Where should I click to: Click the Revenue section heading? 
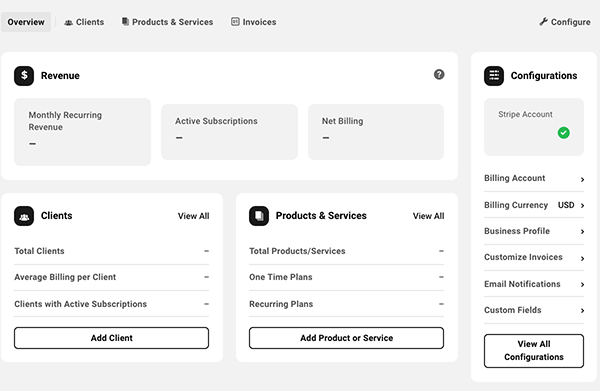point(60,76)
